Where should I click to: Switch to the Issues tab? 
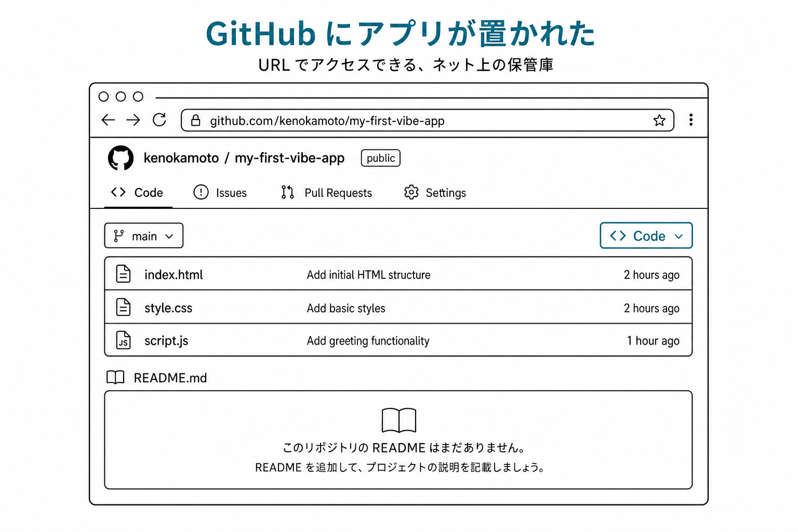click(x=220, y=193)
